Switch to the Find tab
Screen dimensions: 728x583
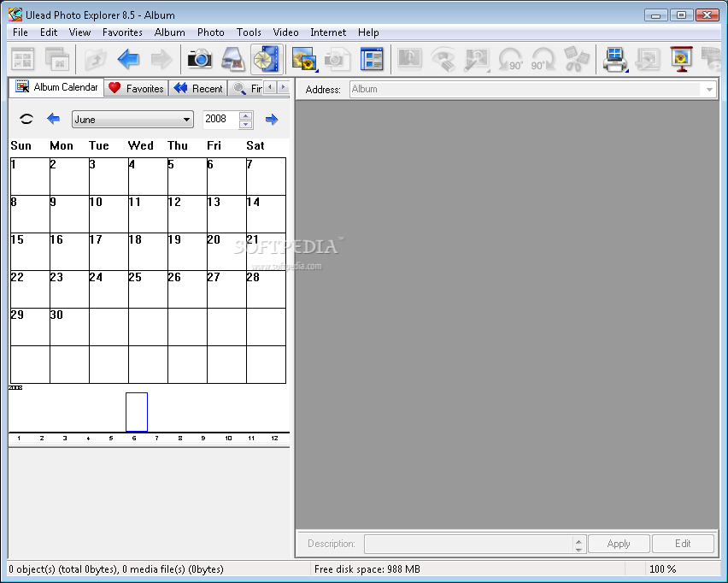pos(245,88)
